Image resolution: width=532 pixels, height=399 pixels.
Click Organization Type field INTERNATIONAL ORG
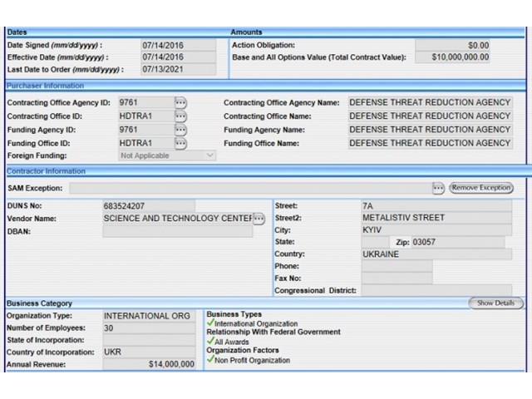click(149, 316)
